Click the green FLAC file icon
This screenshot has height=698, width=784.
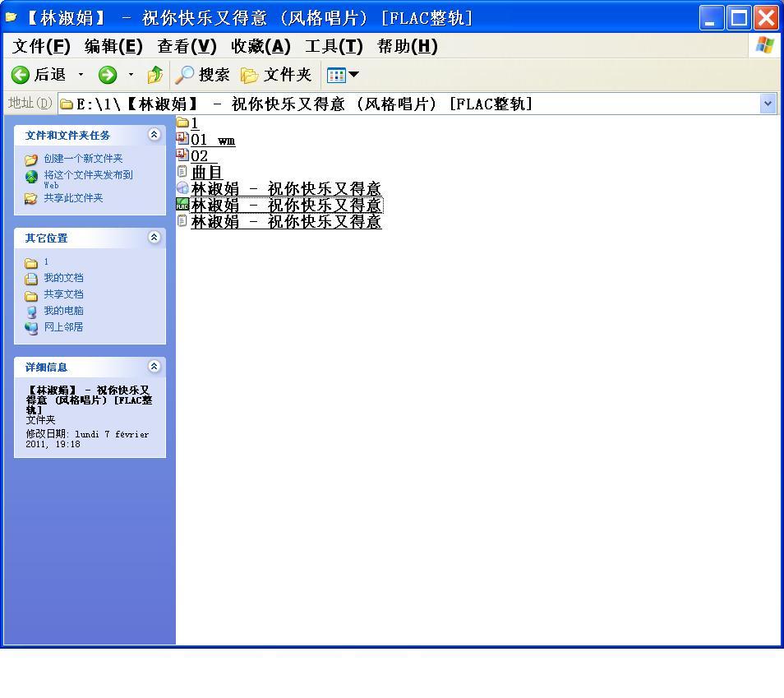pyautogui.click(x=182, y=204)
